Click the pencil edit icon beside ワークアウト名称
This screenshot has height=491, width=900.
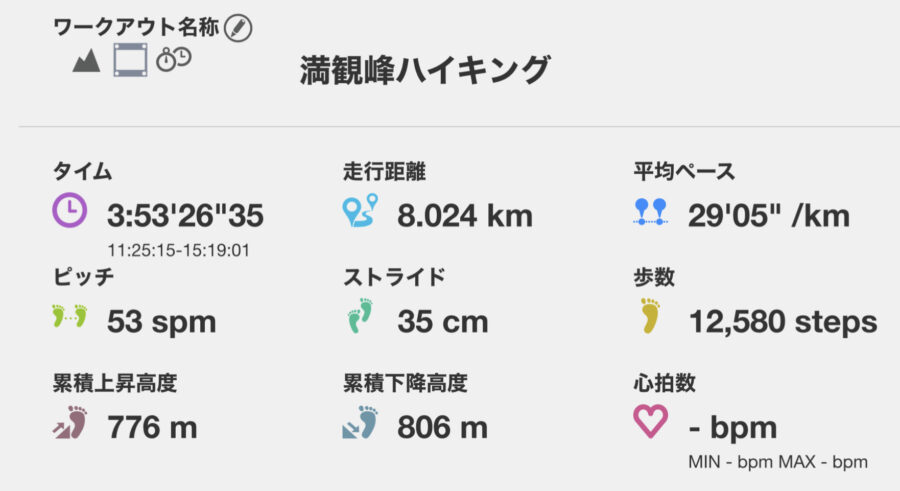coord(238,28)
